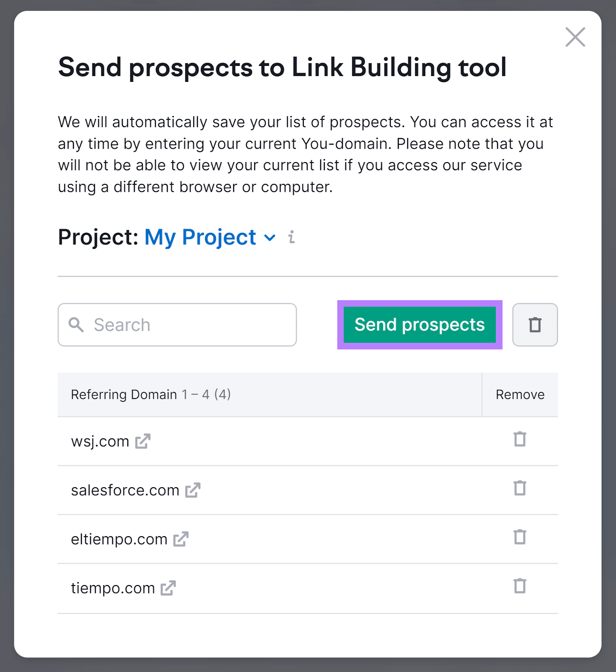This screenshot has height=672, width=616.
Task: Click the magnifying glass in the Search box
Action: [x=76, y=324]
